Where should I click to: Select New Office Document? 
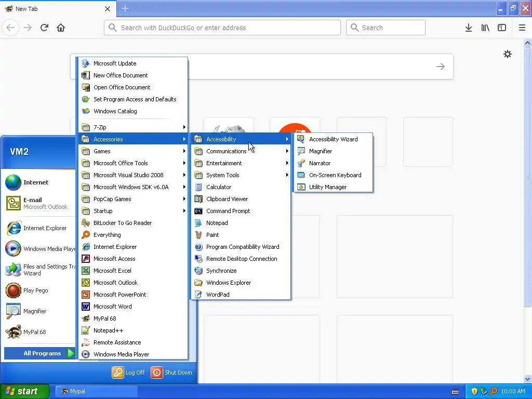(133, 75)
